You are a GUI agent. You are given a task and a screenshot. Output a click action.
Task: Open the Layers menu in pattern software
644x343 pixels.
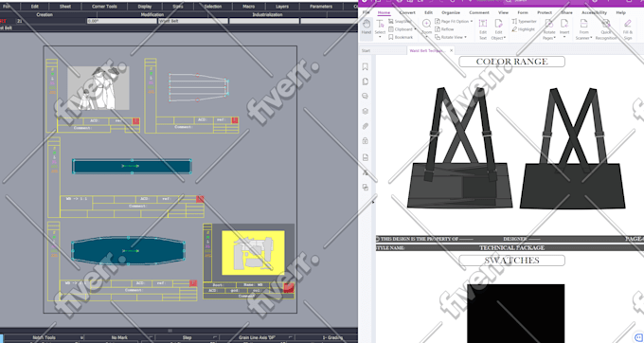[282, 7]
